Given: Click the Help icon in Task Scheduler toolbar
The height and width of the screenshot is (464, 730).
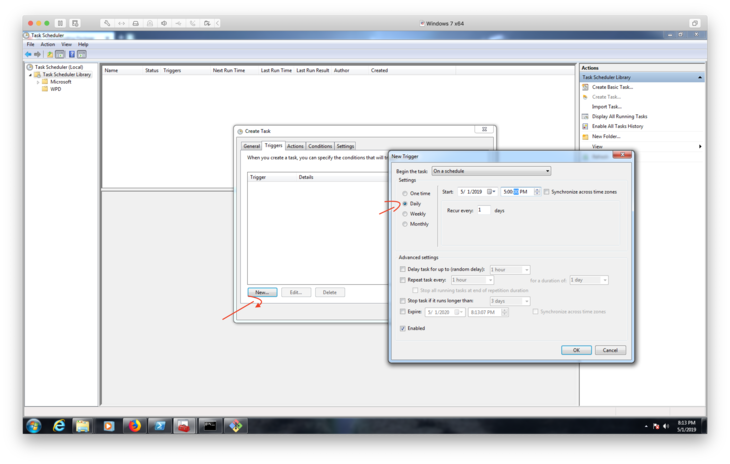Looking at the screenshot, I should 71,54.
